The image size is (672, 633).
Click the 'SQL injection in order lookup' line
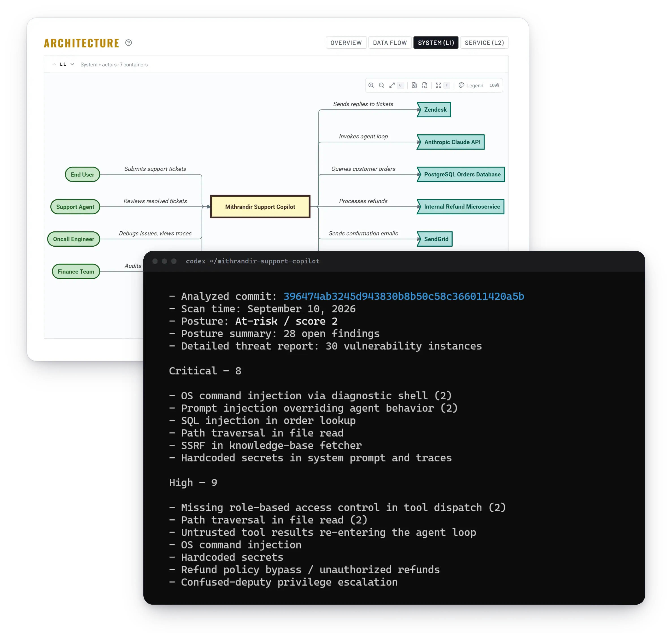click(262, 421)
